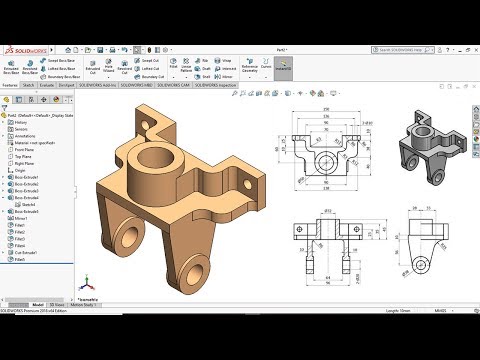Screen dimensions: 480x360
Task: Open the Fillet dropdown arrow
Action: tap(173, 77)
